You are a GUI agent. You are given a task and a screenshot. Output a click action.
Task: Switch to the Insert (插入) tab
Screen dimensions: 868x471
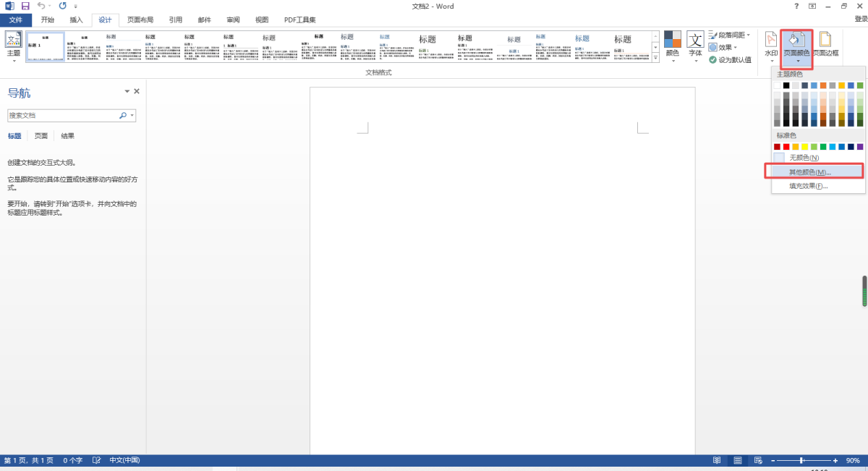pyautogui.click(x=77, y=20)
